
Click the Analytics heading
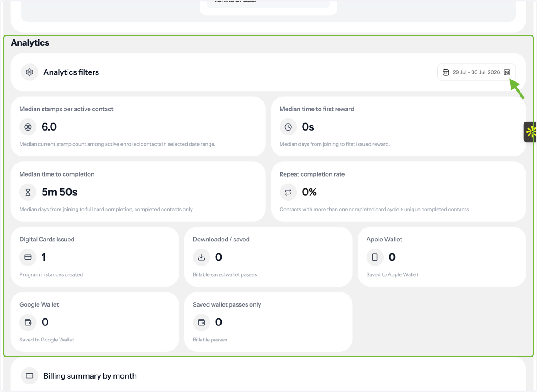(x=30, y=43)
